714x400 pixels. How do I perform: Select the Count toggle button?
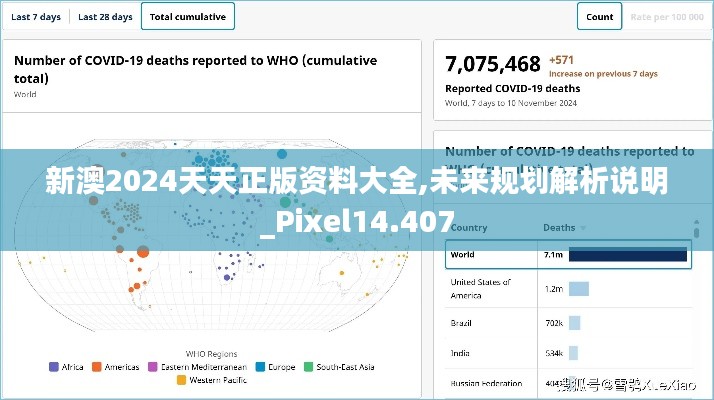tap(599, 17)
